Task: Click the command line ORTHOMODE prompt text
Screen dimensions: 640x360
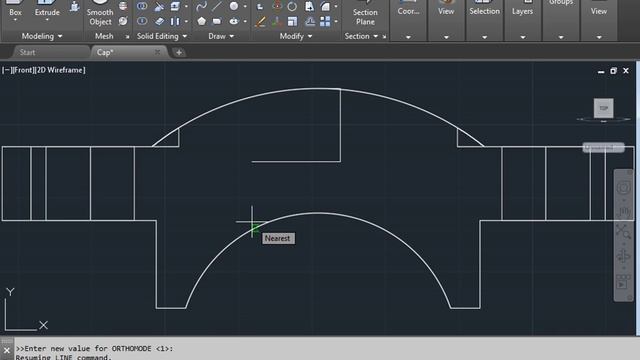Action: pyautogui.click(x=94, y=349)
